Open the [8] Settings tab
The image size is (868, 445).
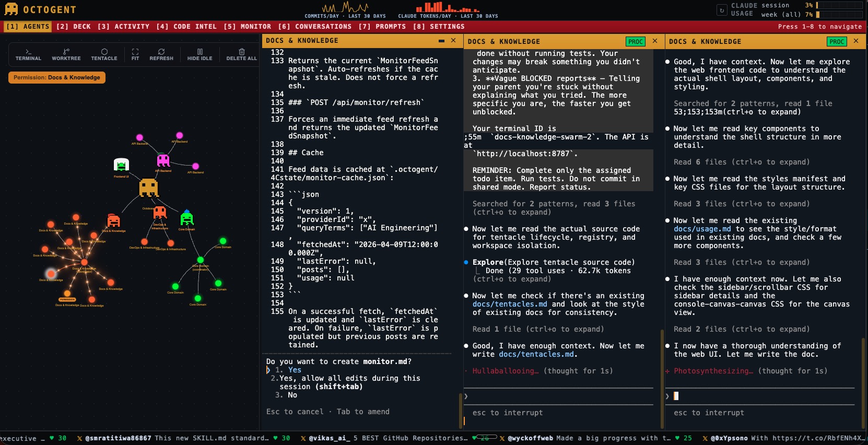coord(439,27)
